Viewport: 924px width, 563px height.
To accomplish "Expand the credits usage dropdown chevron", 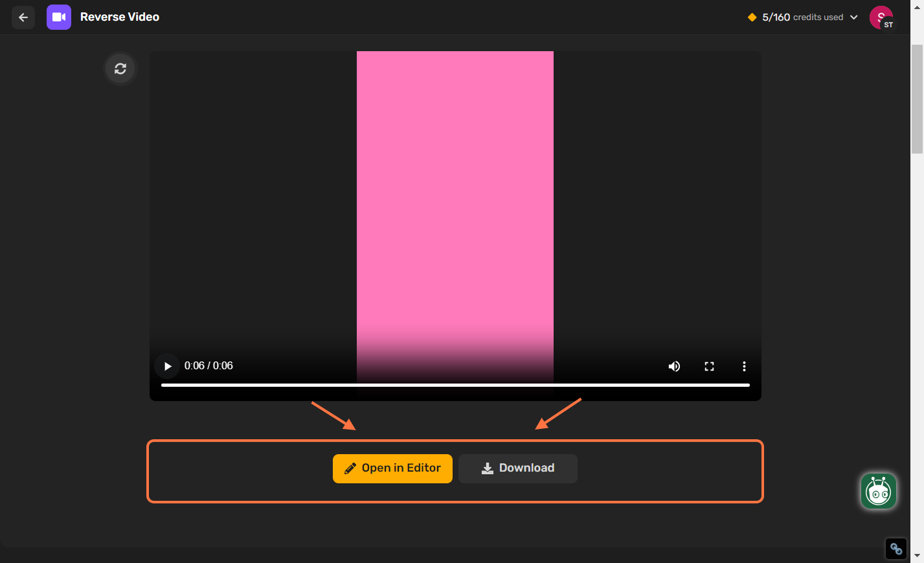I will tap(852, 17).
